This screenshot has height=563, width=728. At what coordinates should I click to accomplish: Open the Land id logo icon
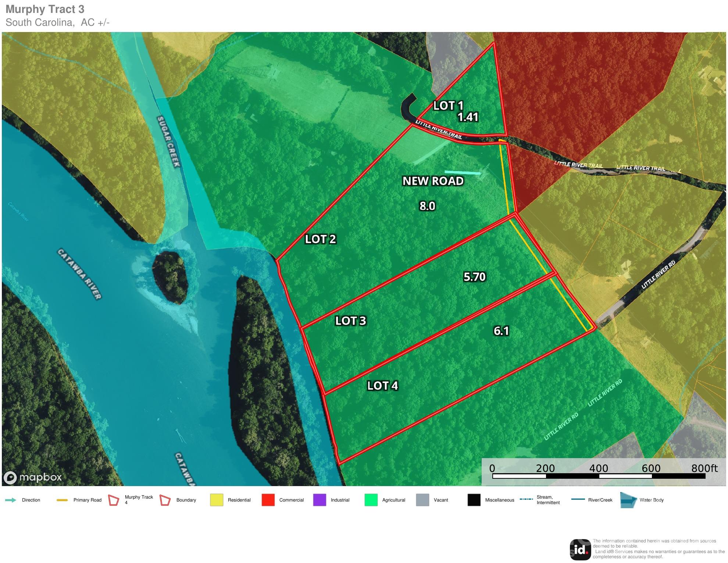pos(580,550)
